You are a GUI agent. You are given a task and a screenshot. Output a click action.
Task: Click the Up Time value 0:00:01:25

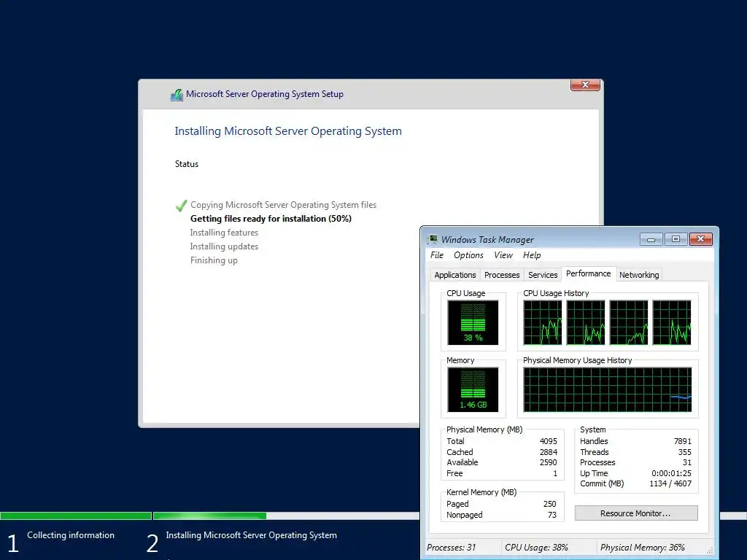tap(671, 473)
